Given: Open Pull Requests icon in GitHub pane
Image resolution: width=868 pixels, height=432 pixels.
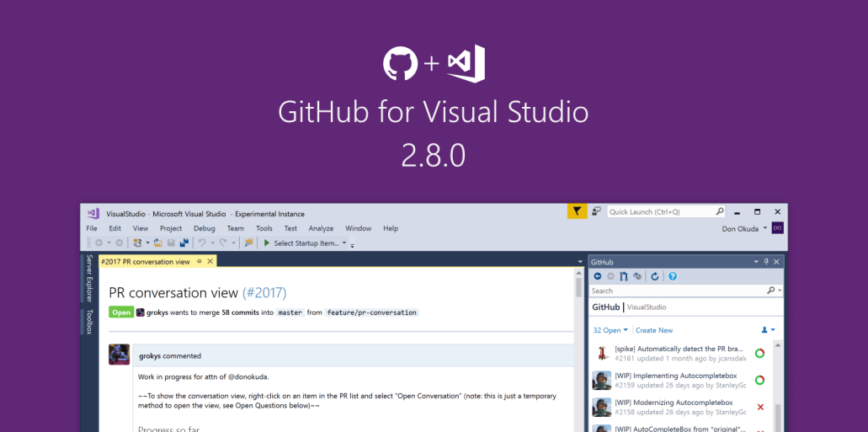Looking at the screenshot, I should point(624,276).
